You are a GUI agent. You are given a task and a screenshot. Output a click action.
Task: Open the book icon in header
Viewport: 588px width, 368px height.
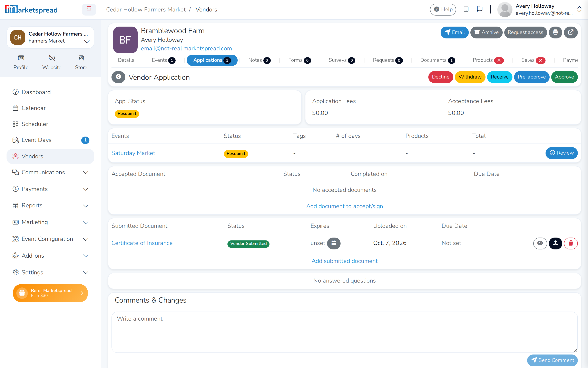466,9
